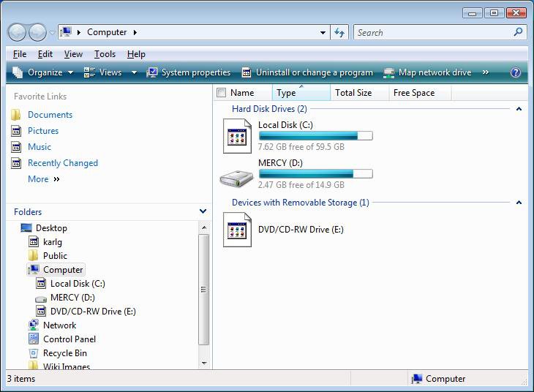
Task: Click Map network drive toolbar button
Action: [427, 72]
